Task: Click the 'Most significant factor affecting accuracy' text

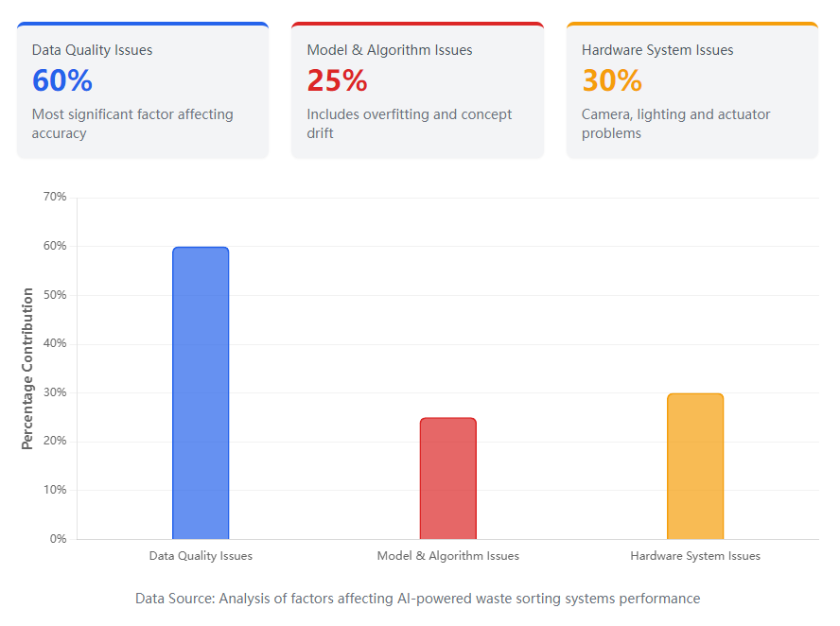Action: point(132,124)
